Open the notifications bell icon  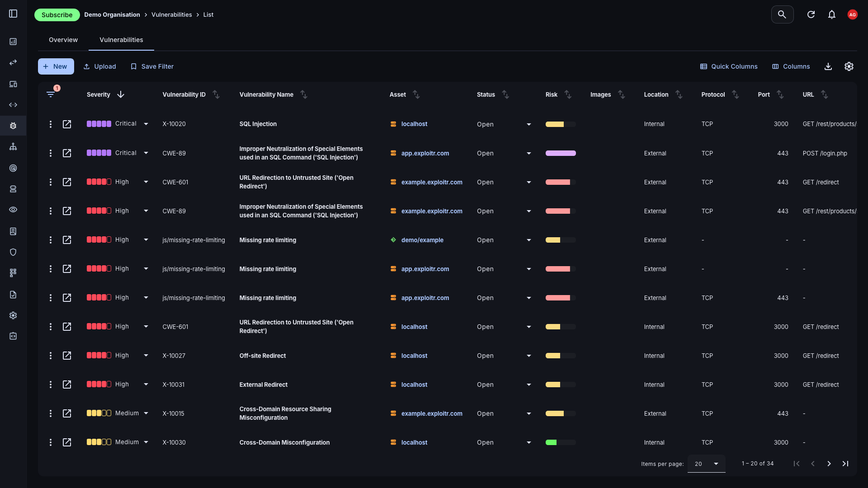[832, 14]
